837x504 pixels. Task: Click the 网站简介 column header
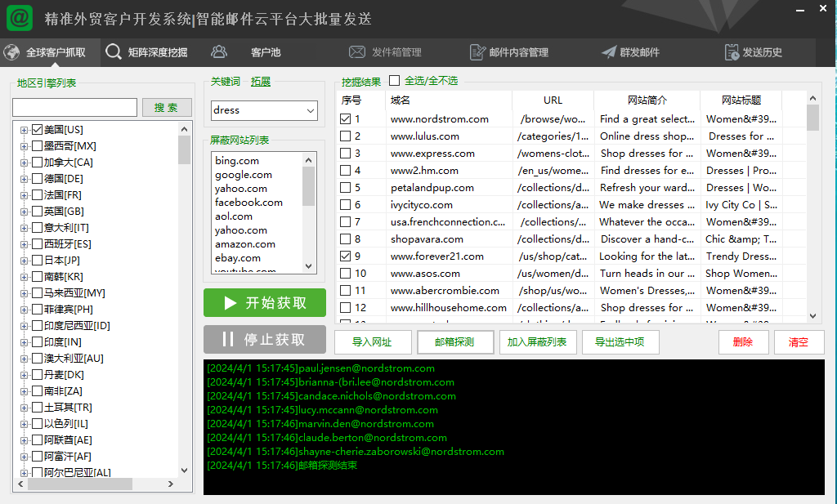pyautogui.click(x=647, y=100)
